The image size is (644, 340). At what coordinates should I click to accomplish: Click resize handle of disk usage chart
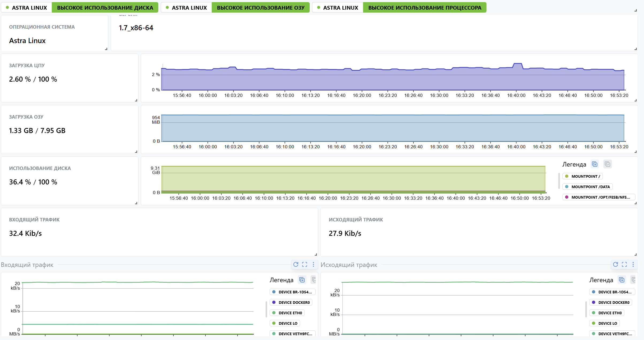point(636,203)
